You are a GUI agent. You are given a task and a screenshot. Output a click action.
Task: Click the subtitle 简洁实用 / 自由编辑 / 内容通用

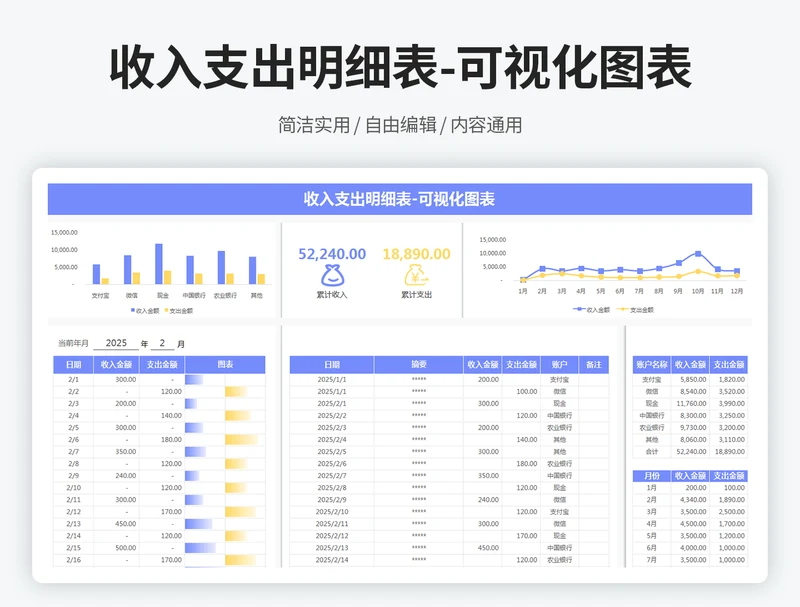click(x=401, y=125)
